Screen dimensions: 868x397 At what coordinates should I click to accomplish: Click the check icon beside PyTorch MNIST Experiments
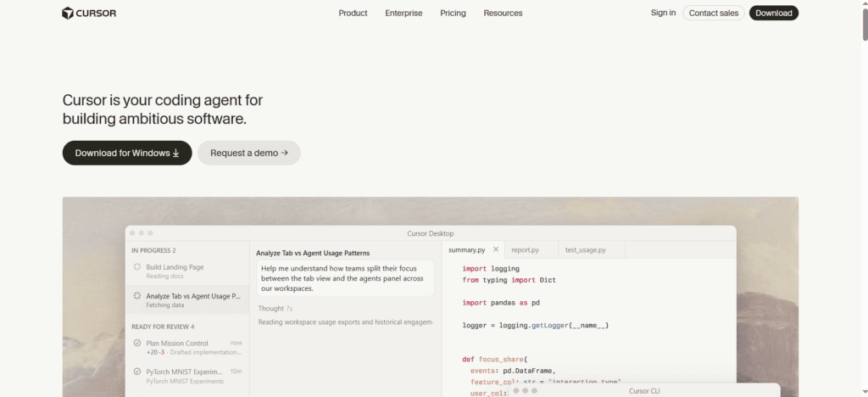pos(137,372)
